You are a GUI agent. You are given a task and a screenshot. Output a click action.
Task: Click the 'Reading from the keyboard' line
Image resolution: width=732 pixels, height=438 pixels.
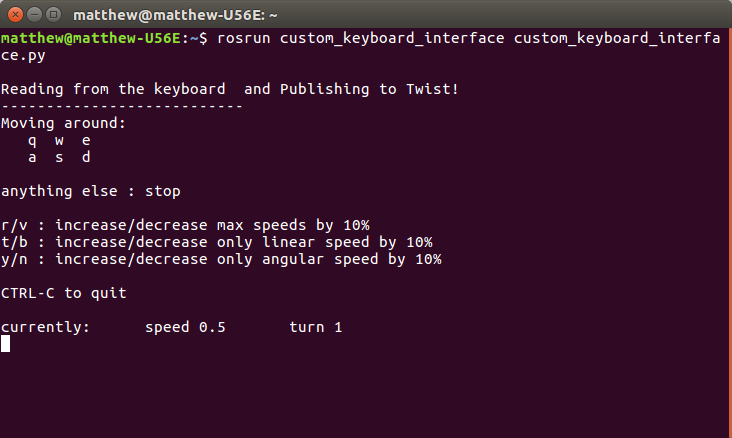(230, 89)
